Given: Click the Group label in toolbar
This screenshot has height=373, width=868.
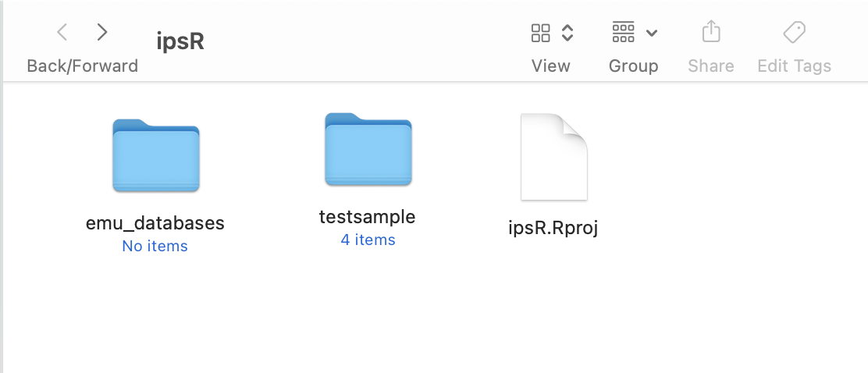Looking at the screenshot, I should click(x=633, y=66).
